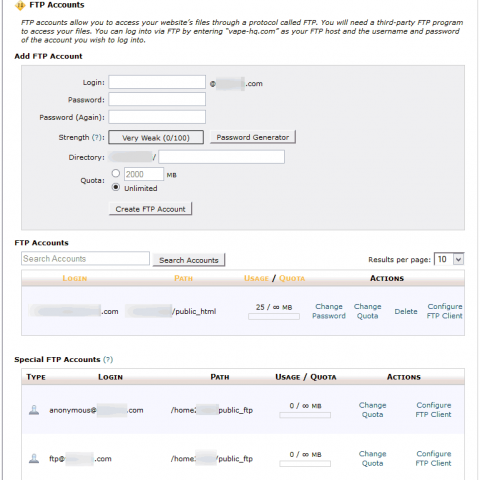The height and width of the screenshot is (480, 480).
Task: Click the Password Generator button
Action: [253, 137]
